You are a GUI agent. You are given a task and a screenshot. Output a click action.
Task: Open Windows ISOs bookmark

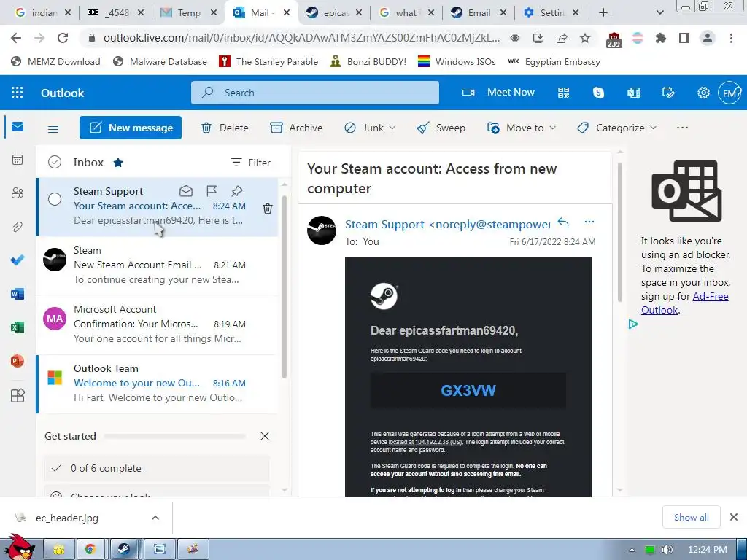[457, 61]
